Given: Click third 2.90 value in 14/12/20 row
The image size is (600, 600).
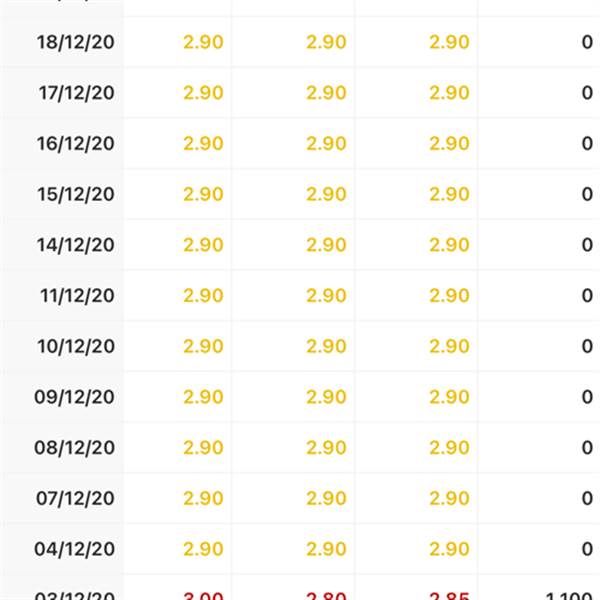Looking at the screenshot, I should pyautogui.click(x=449, y=245).
